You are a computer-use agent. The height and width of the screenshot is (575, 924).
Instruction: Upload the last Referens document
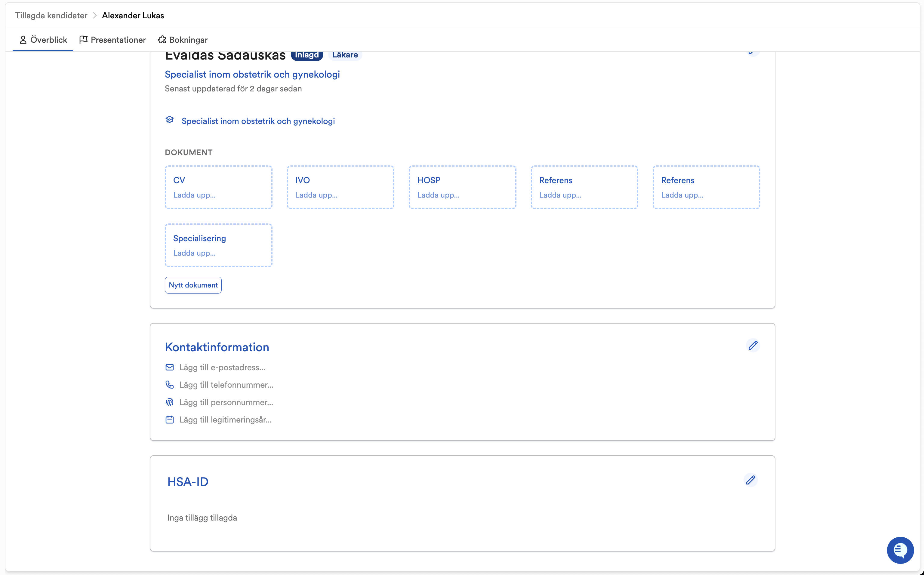707,187
